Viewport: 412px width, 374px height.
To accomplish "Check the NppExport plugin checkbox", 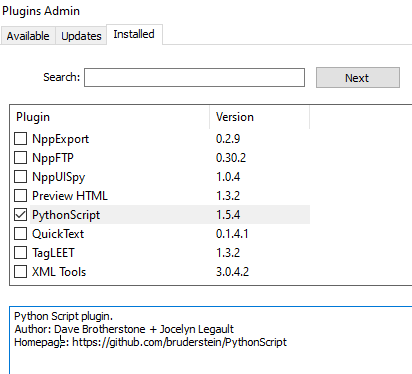I will (20, 139).
